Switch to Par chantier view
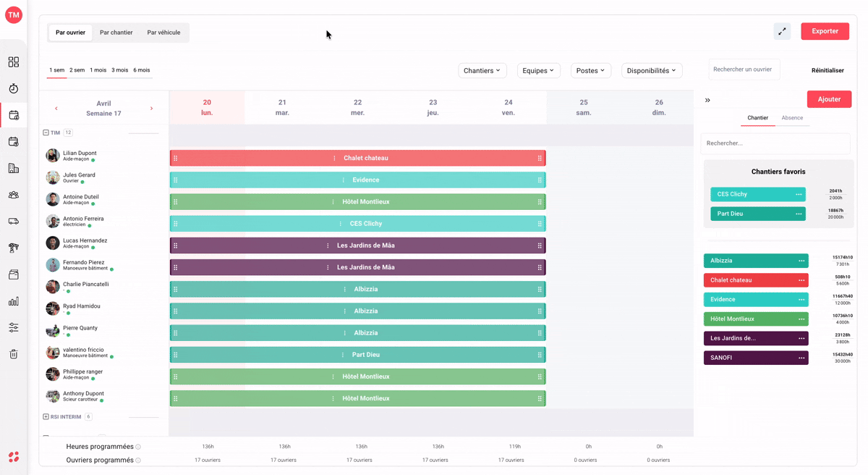Viewport: 868px width, 475px height. (x=116, y=33)
